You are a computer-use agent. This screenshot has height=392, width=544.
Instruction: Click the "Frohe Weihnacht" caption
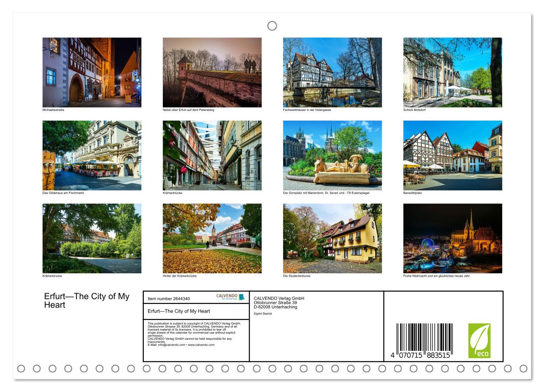click(436, 276)
